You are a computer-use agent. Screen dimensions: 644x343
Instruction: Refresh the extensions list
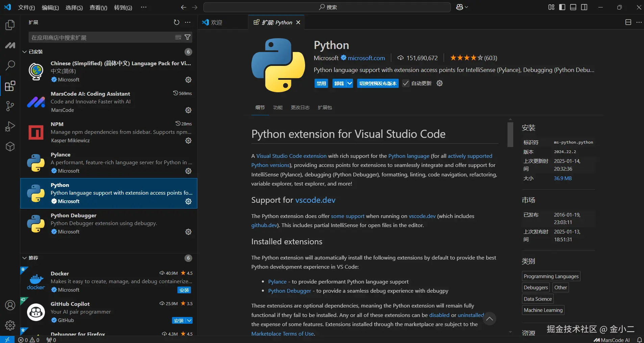[176, 22]
